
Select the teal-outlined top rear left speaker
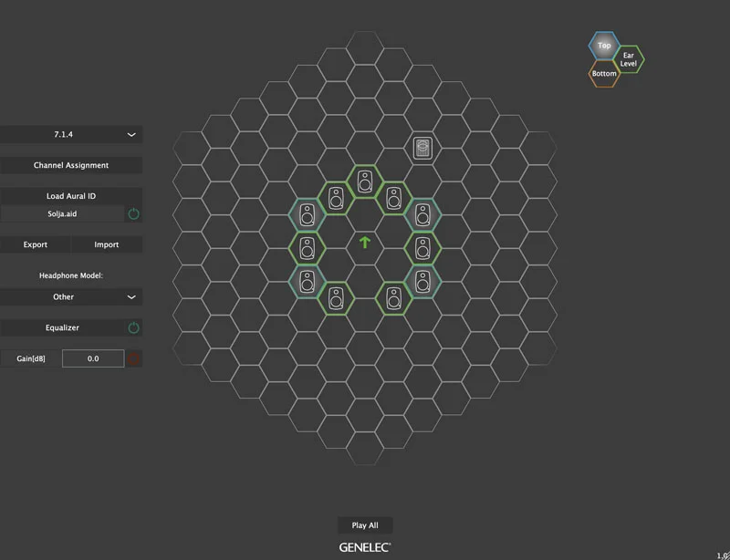(307, 282)
